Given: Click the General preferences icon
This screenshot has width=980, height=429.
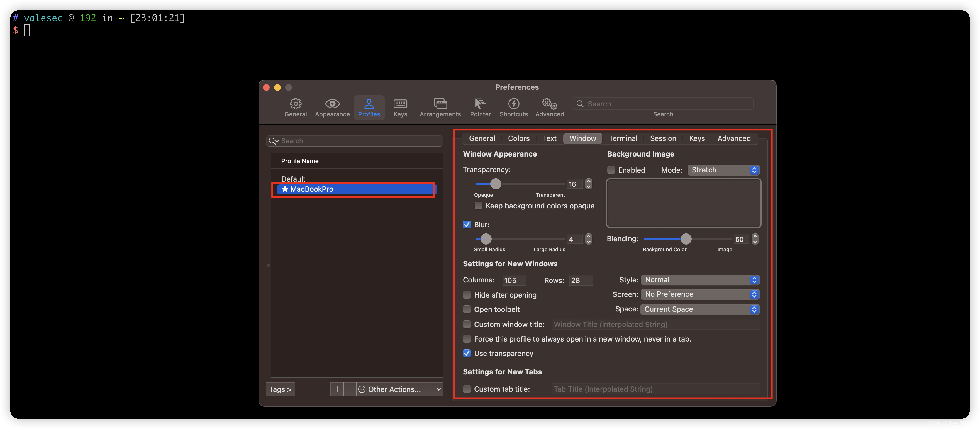Looking at the screenshot, I should pyautogui.click(x=295, y=106).
